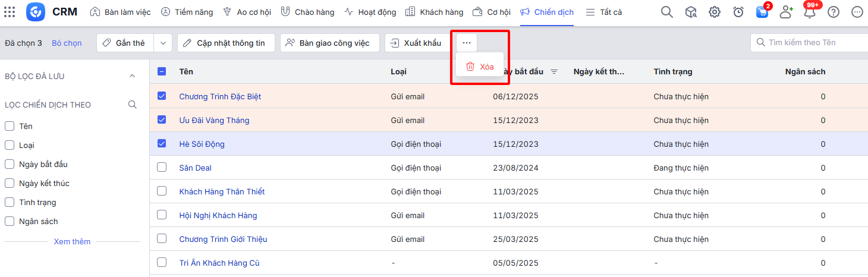Expand the Gắn thẻ dropdown arrow

click(163, 43)
